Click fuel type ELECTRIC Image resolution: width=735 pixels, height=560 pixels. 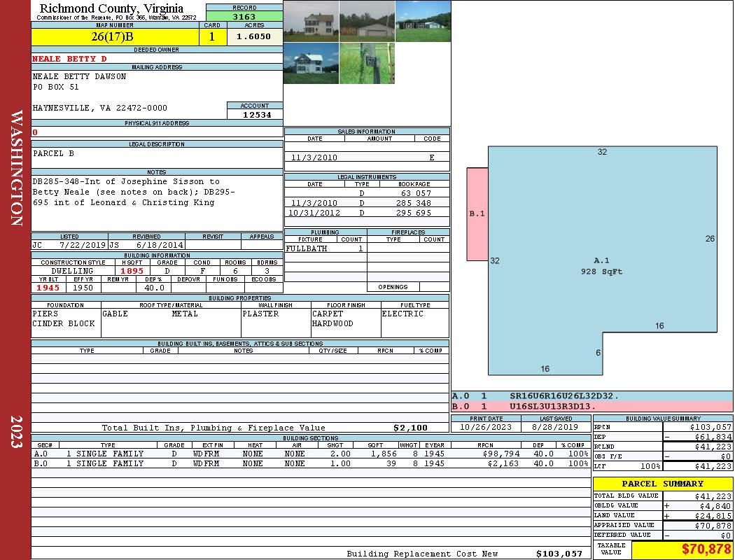(402, 314)
